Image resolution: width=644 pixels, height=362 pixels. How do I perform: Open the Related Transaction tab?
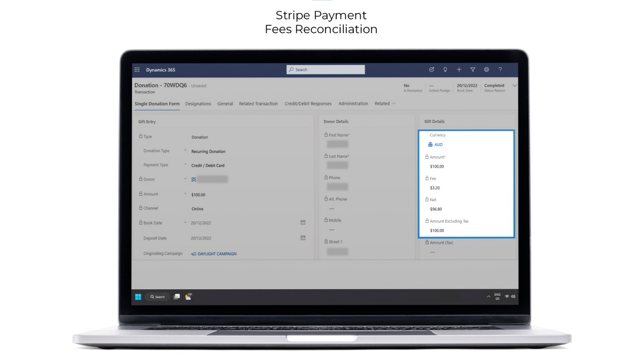click(x=258, y=104)
